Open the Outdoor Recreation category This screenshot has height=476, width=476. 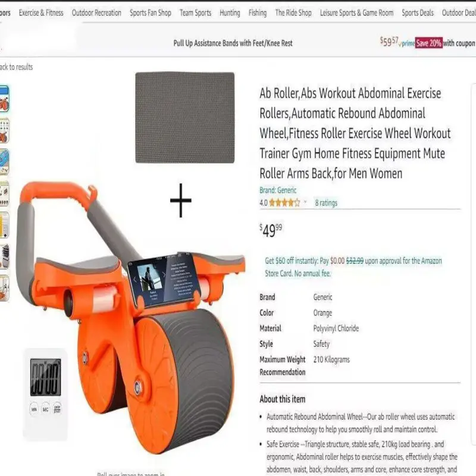(x=96, y=12)
